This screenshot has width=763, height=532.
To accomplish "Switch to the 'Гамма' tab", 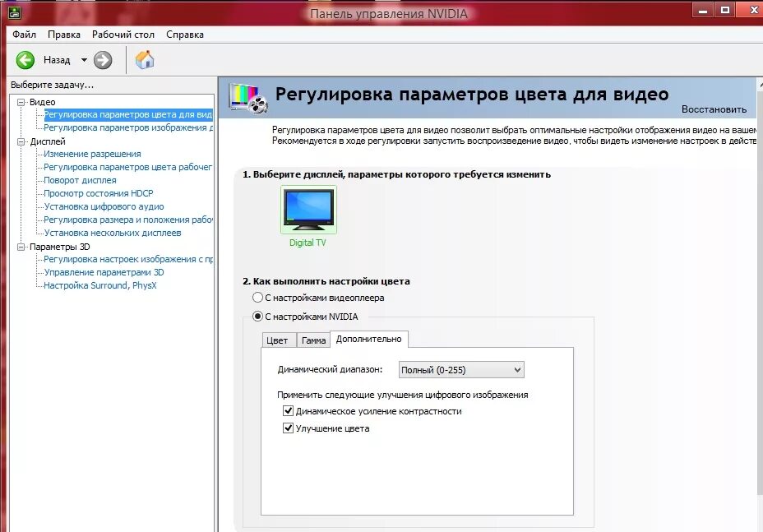I will pos(313,339).
